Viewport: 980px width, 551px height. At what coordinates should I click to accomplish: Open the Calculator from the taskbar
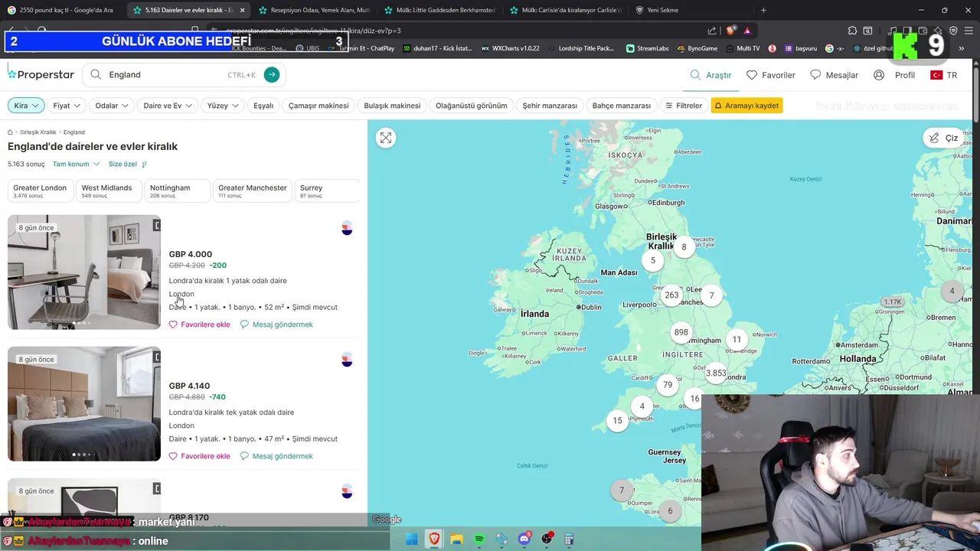point(569,540)
